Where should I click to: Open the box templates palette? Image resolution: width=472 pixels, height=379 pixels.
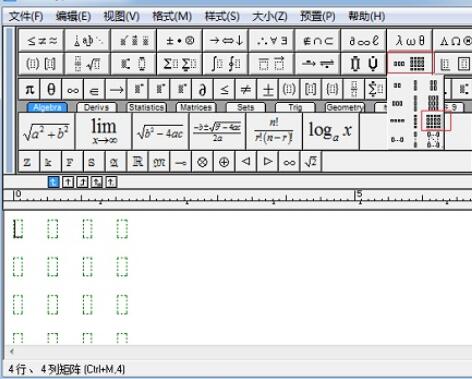[453, 63]
